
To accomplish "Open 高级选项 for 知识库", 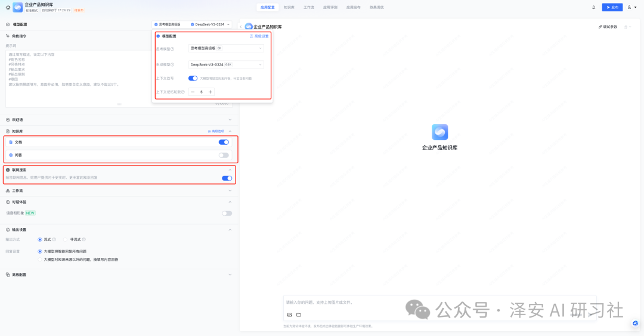I will 216,131.
